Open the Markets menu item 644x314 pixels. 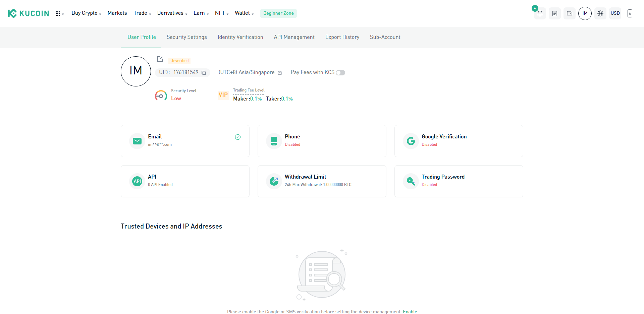[117, 13]
